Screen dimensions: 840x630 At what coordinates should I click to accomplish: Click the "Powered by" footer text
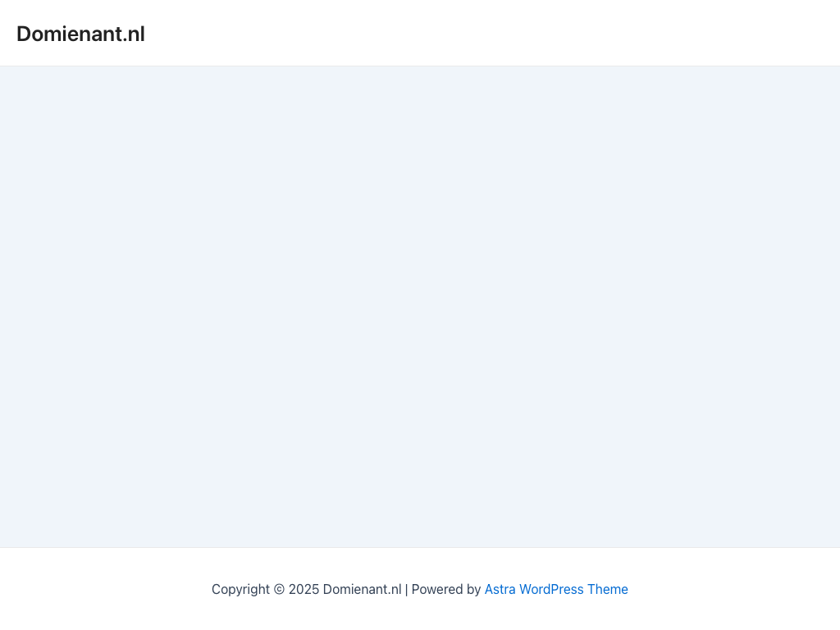click(x=446, y=589)
